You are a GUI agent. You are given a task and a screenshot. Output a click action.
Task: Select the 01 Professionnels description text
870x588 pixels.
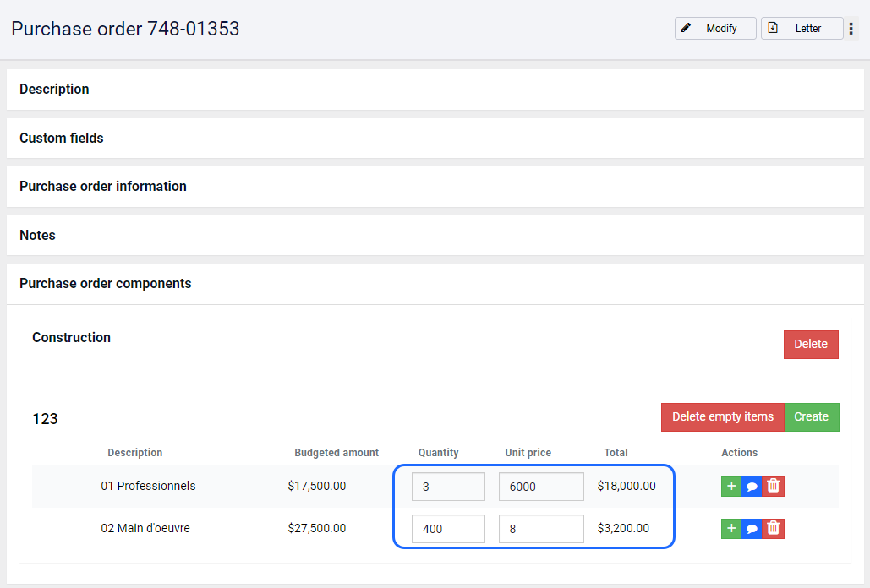(x=148, y=486)
